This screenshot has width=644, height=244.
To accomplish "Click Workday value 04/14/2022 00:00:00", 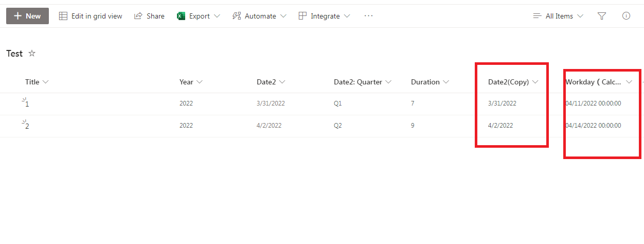I will (593, 126).
